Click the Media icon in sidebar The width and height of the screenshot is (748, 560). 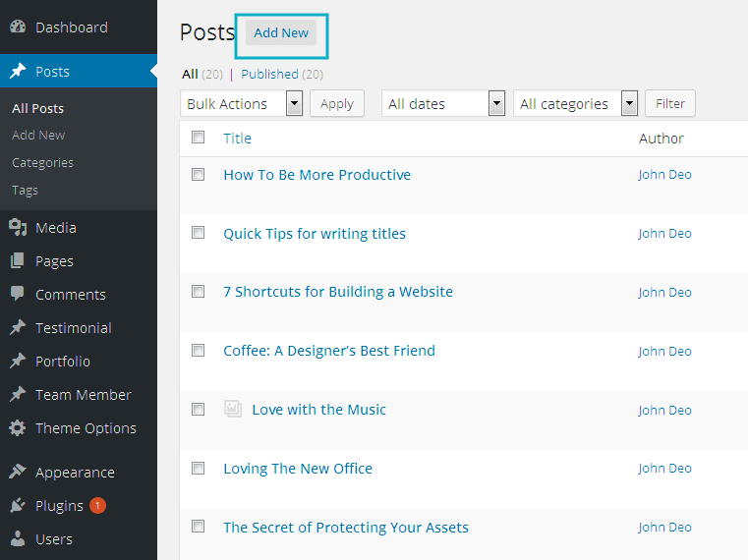[x=18, y=228]
